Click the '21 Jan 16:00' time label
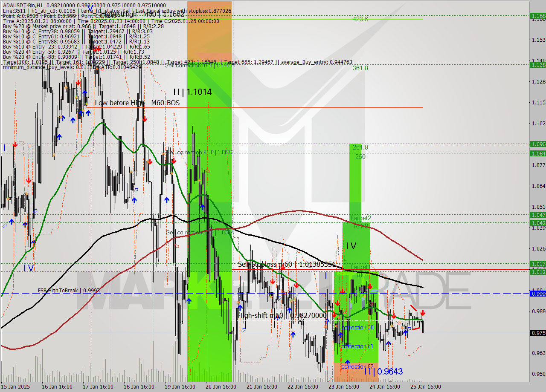Viewport: 546px width, 392px height. click(x=262, y=387)
